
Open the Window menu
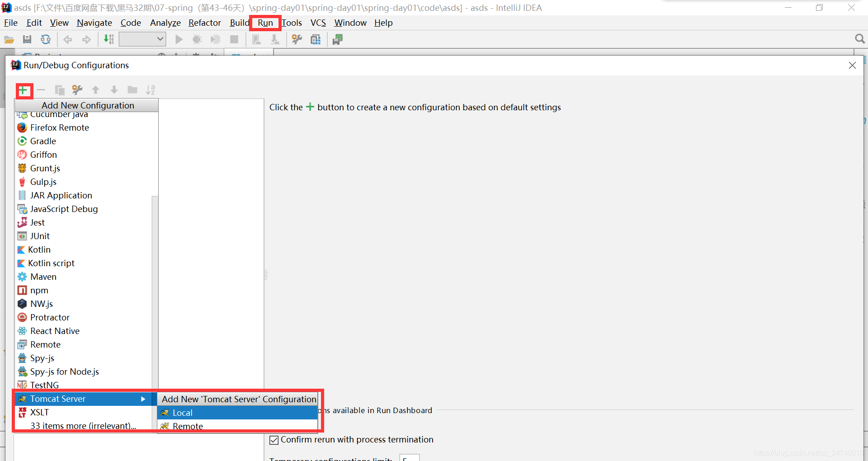tap(350, 23)
